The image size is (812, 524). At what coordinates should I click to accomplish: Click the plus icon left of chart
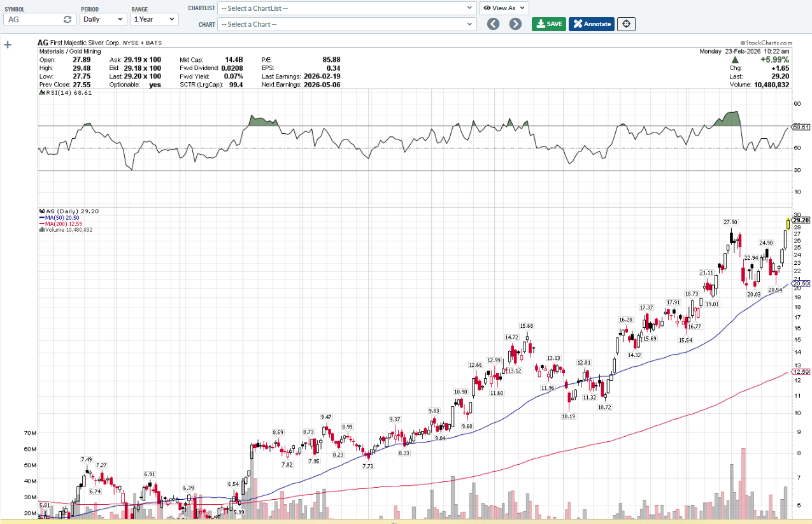coord(8,45)
